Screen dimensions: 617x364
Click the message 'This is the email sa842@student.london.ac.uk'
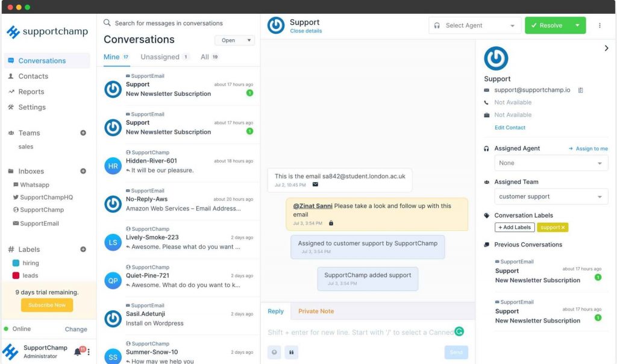pos(340,180)
